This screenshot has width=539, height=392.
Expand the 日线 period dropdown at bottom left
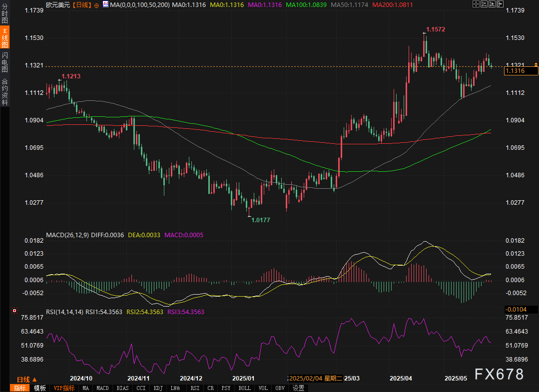[x=23, y=380]
